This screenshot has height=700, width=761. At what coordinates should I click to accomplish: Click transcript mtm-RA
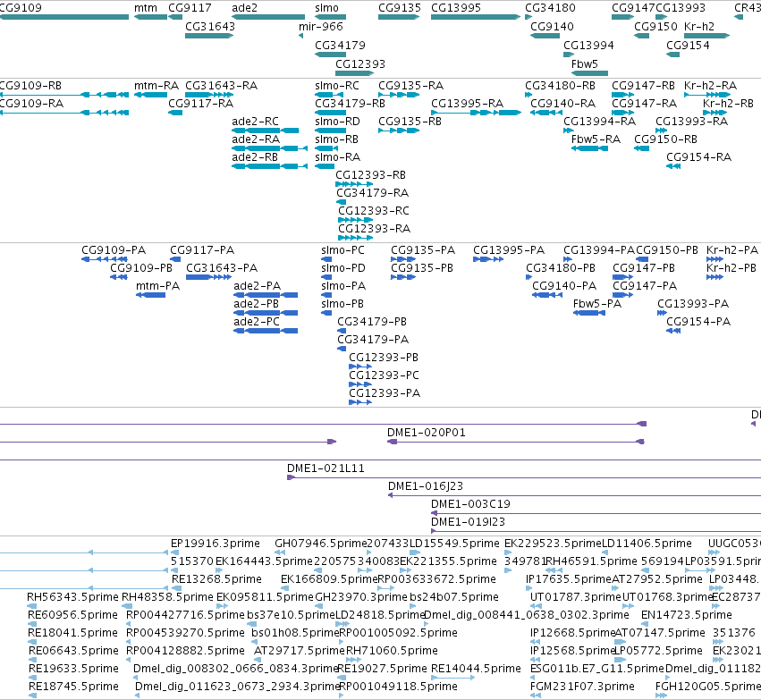point(150,95)
